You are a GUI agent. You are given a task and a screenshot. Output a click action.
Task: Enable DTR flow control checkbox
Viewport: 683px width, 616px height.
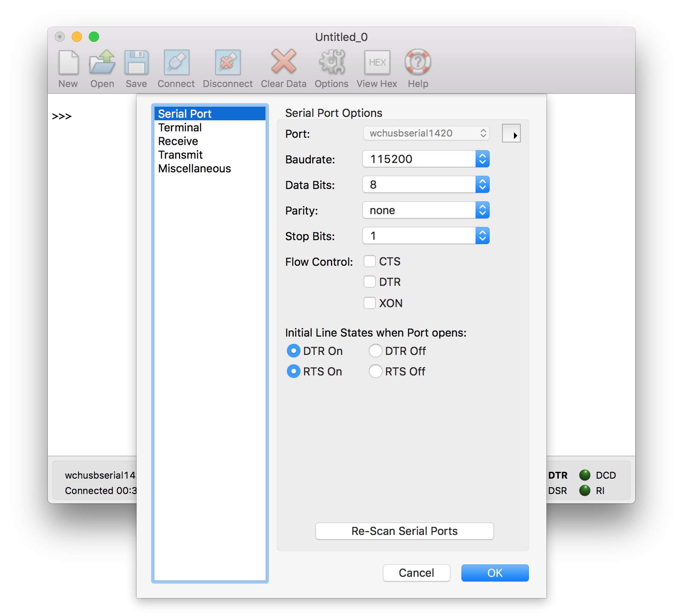tap(370, 282)
